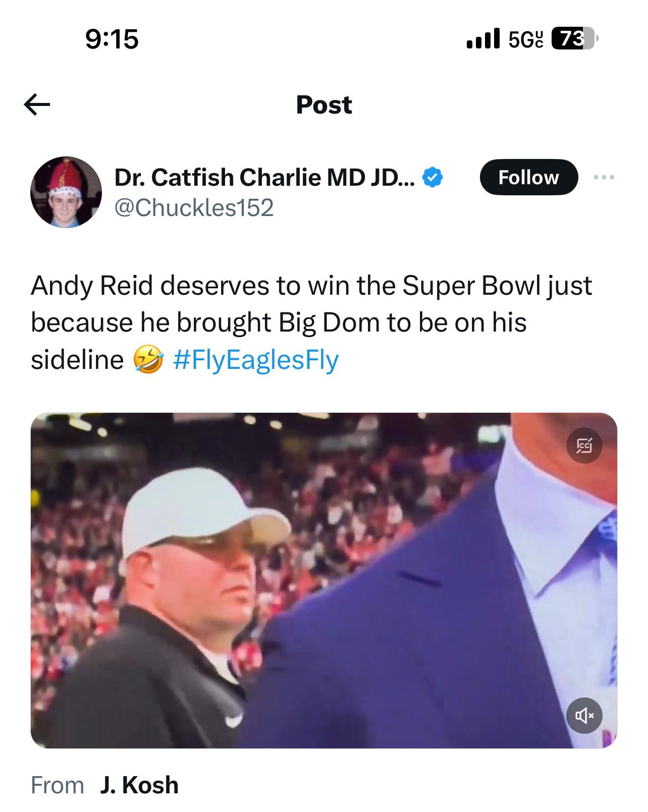Open the @Chuckles152 handle

click(194, 207)
